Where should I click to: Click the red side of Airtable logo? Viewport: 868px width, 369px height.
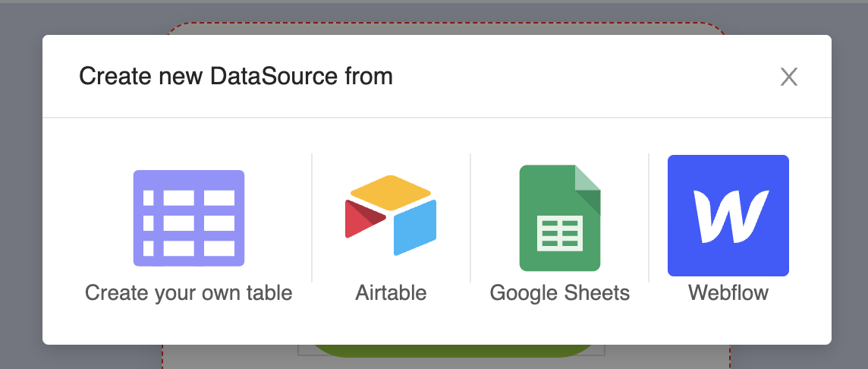(364, 219)
